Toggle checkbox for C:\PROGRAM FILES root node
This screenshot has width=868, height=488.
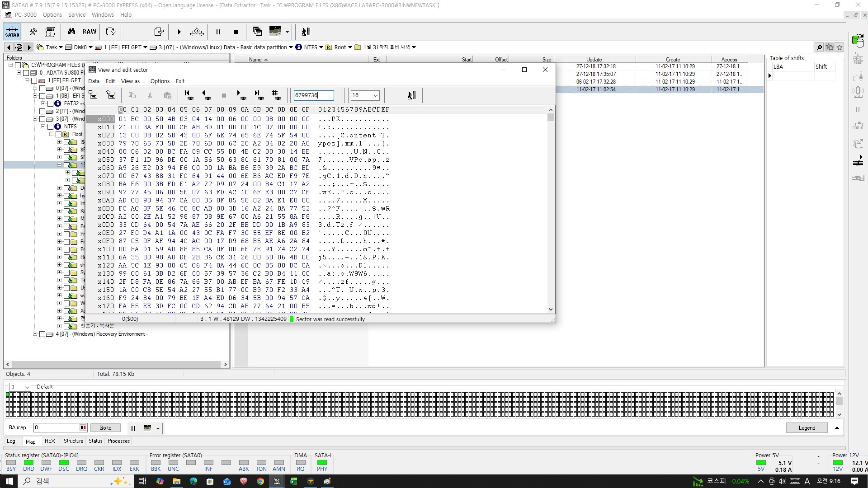18,65
